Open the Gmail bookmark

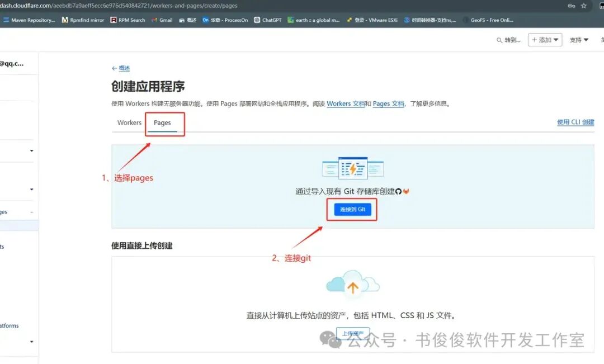click(x=162, y=20)
